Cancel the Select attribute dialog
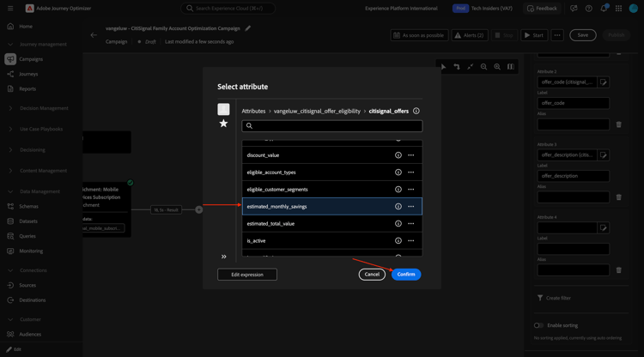 tap(372, 274)
